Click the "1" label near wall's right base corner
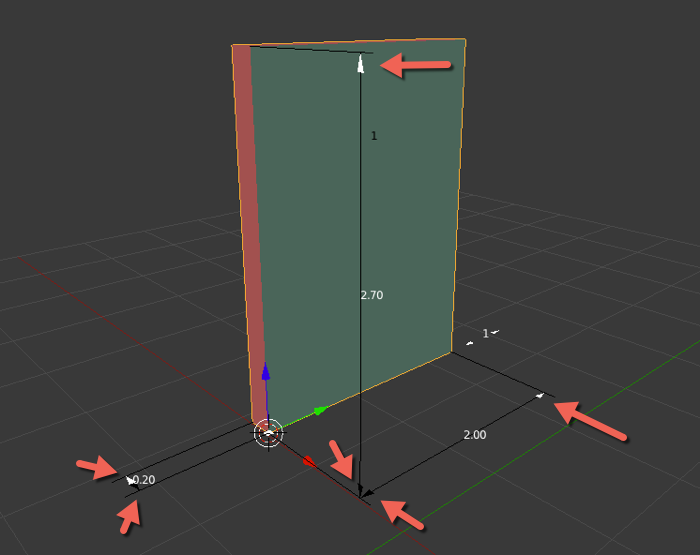 [486, 334]
